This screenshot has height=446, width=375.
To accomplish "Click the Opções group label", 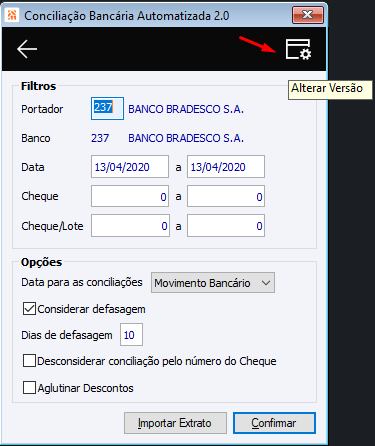I will click(x=41, y=262).
